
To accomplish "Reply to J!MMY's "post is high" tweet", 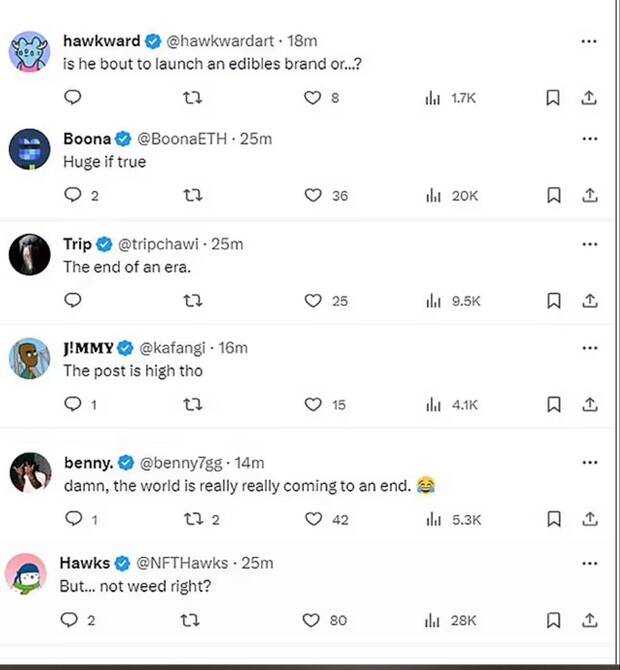I will coord(72,404).
